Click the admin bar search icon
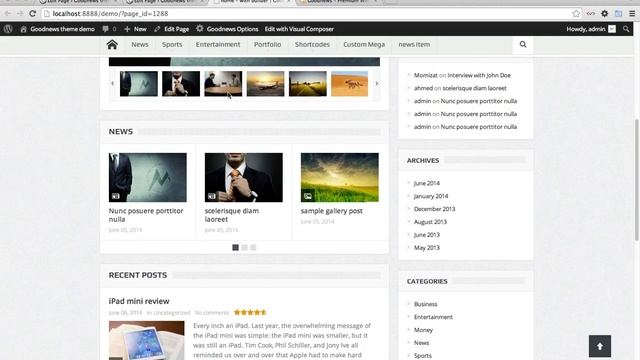640x360 pixels. [x=626, y=29]
